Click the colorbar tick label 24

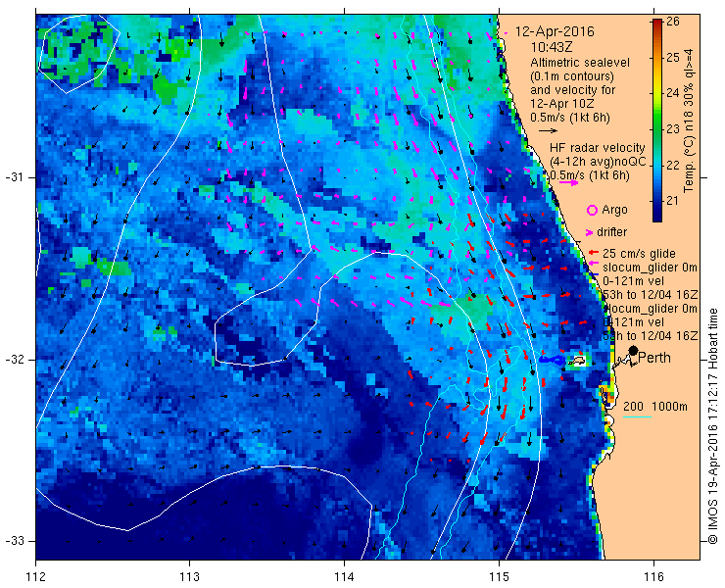pos(673,93)
